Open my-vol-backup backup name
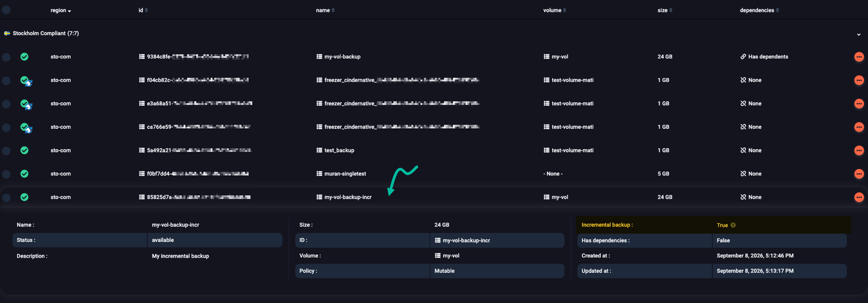The image size is (868, 303). point(342,57)
